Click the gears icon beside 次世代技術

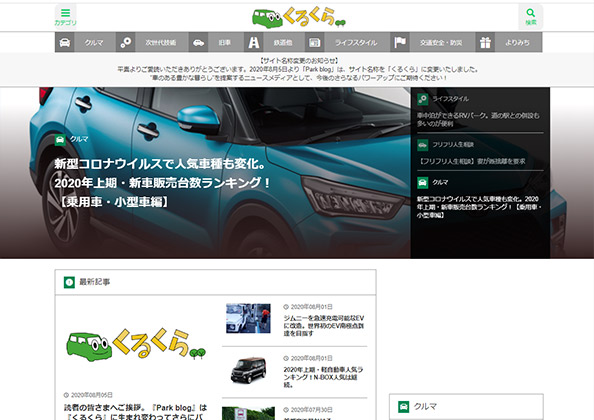click(x=125, y=42)
